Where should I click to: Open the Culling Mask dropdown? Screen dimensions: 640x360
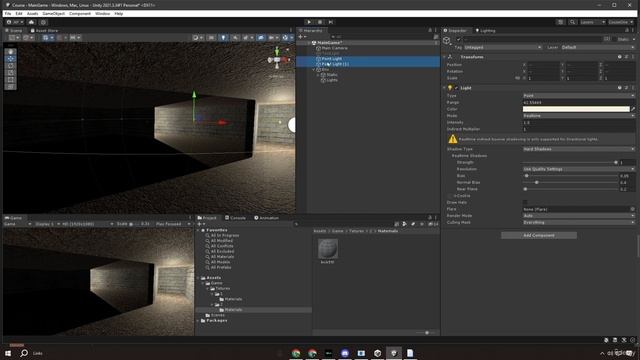click(x=579, y=222)
